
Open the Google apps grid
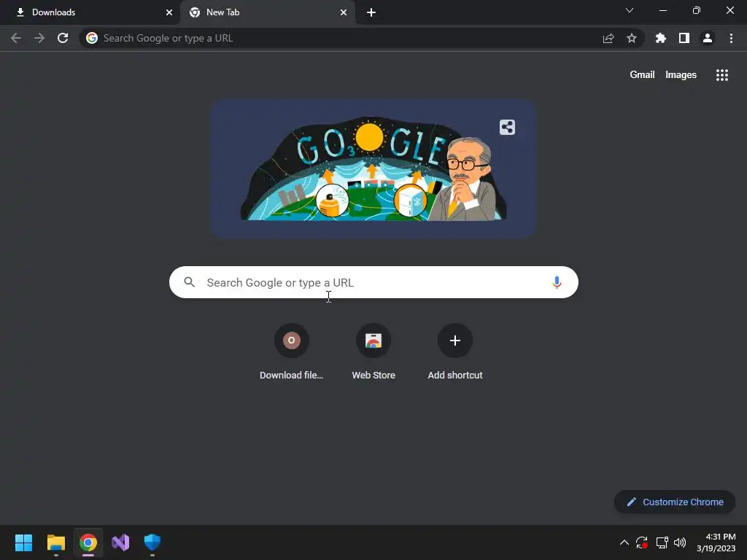722,75
